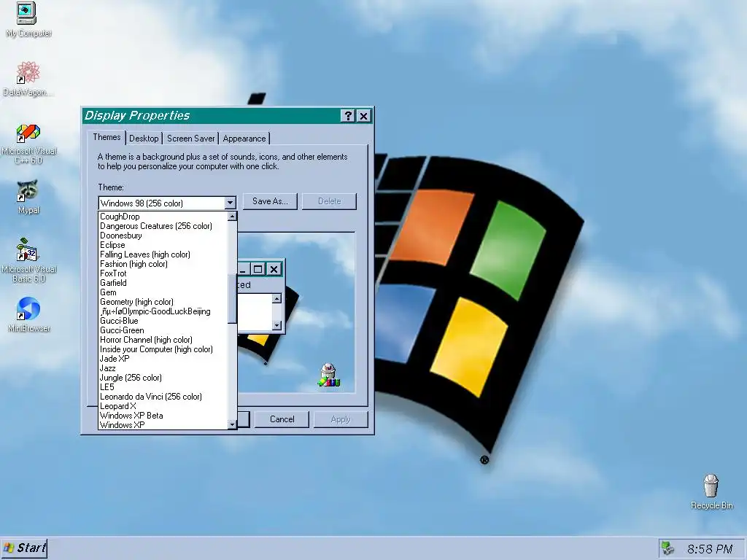Switch to the Themes tab
Image resolution: width=747 pixels, height=560 pixels.
[107, 137]
